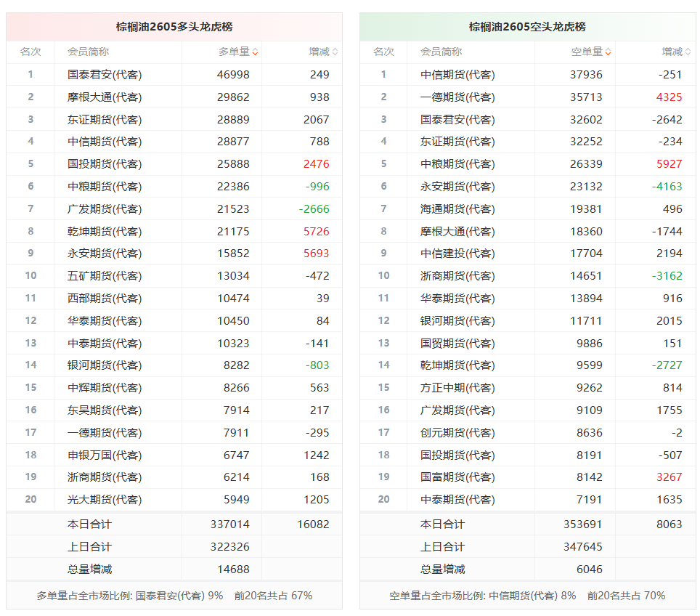The width and height of the screenshot is (700, 616).
Task: Click red change value 3267
Action: (x=670, y=477)
